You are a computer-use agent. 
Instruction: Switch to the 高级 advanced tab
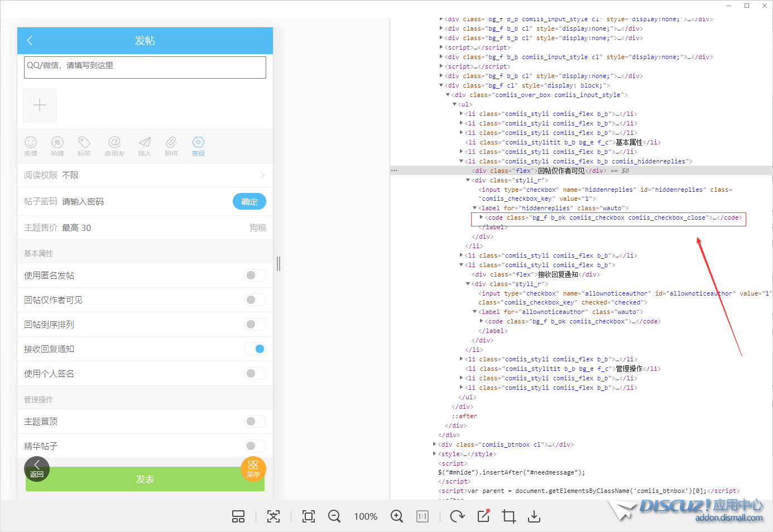198,146
